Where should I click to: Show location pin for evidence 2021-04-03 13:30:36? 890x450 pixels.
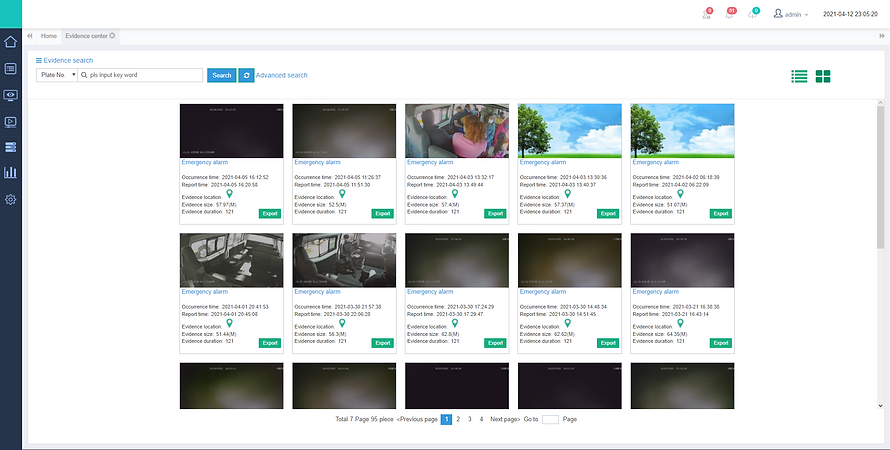[567, 194]
